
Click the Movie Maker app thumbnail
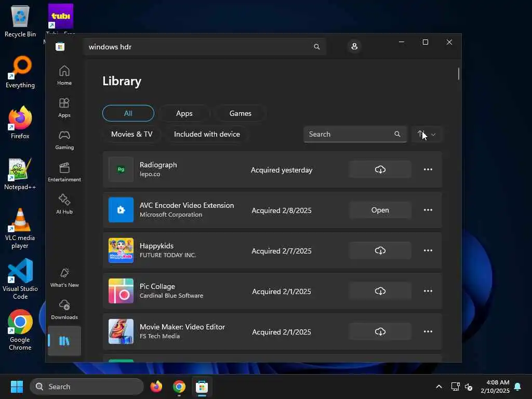(x=121, y=331)
